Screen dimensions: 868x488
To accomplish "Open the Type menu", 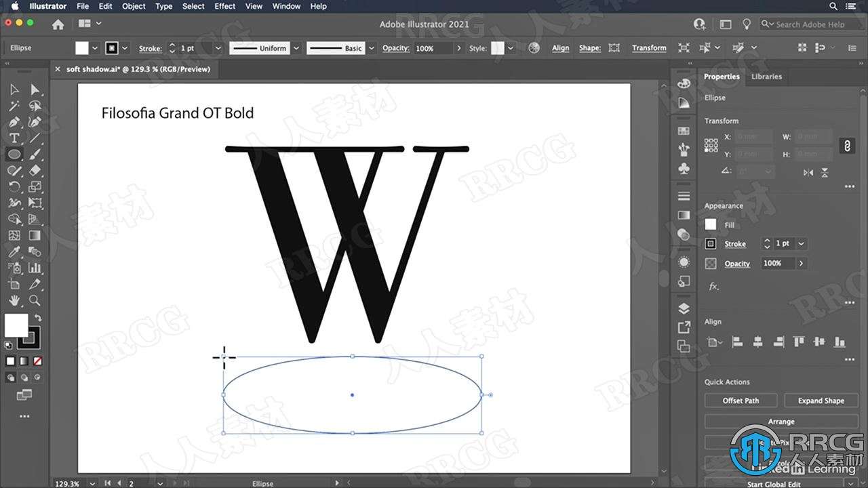I will [163, 6].
